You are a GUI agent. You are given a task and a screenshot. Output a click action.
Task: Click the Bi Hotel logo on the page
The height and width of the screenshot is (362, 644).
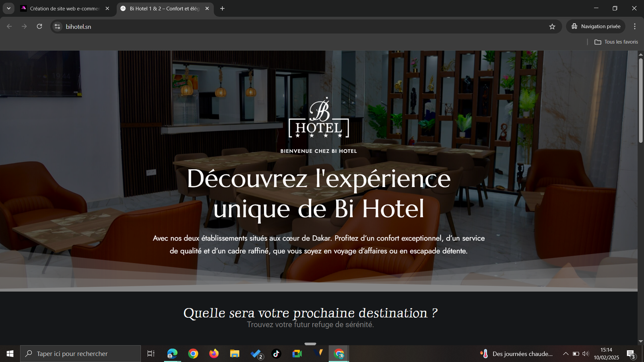point(319,118)
